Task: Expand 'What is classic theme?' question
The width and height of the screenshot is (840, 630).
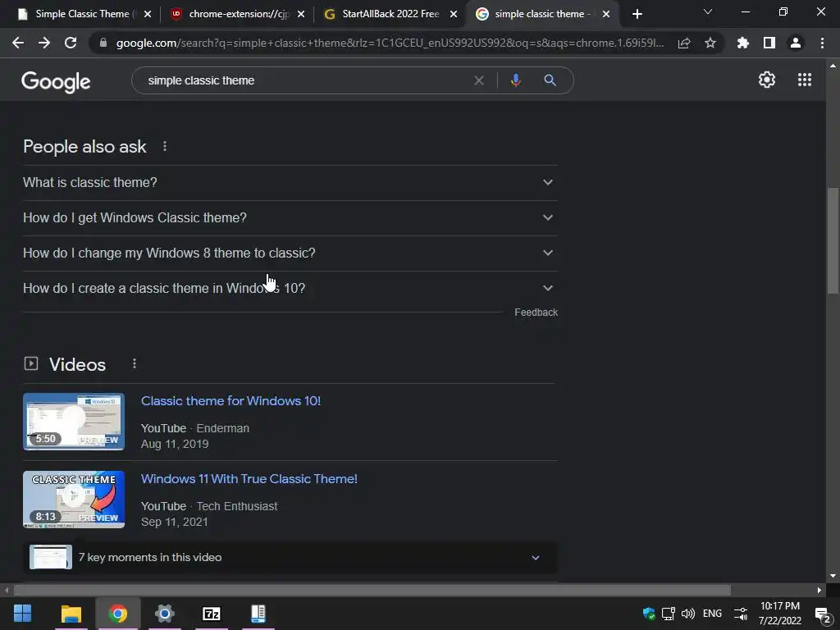Action: coord(290,183)
